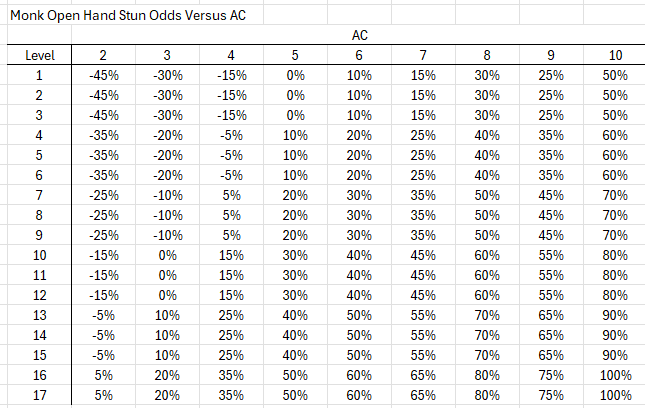Click the 35% cell for Level 9, AC 7

pyautogui.click(x=423, y=235)
